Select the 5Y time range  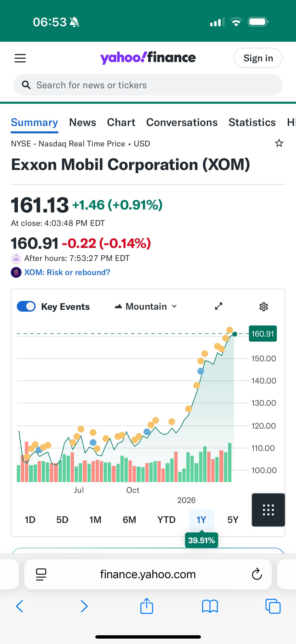click(x=233, y=520)
